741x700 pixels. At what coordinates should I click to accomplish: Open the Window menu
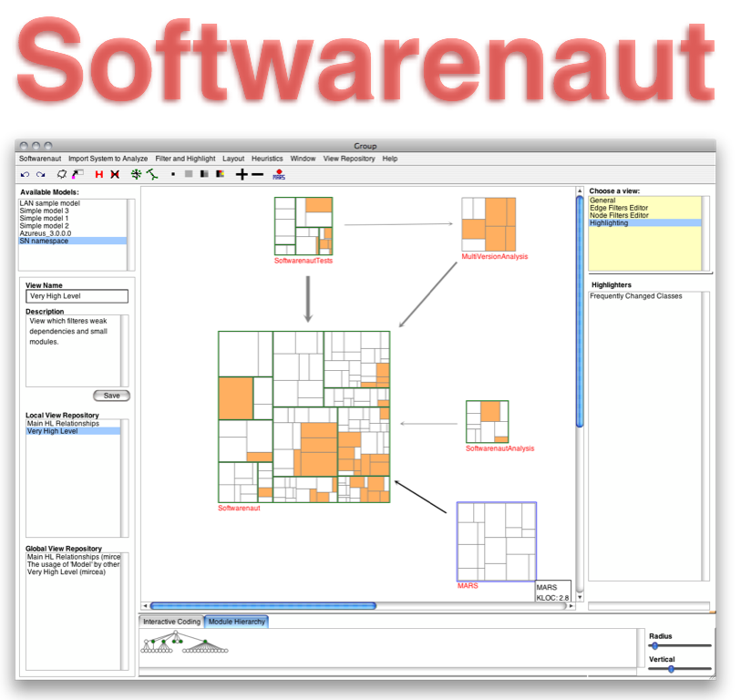(x=303, y=159)
